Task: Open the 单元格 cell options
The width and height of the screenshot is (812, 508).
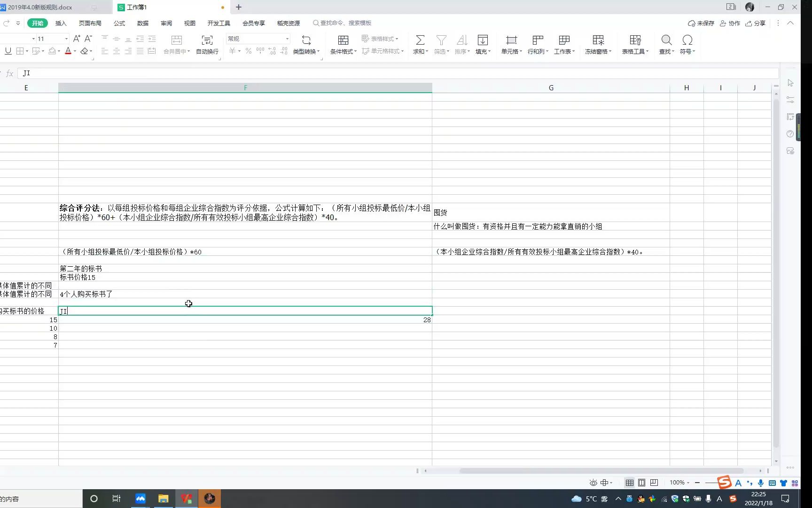Action: pos(511,45)
